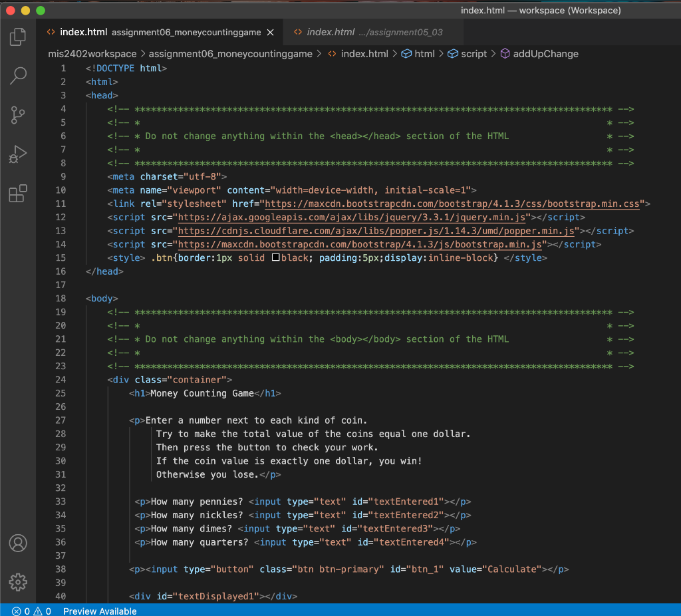
Task: Open the Source Control panel
Action: (17, 114)
